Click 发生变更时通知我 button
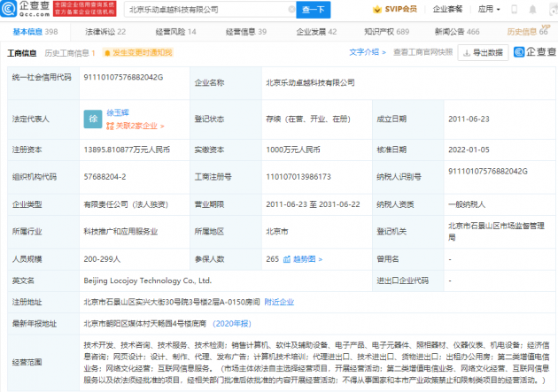Image resolution: width=558 pixels, height=392 pixels. [x=137, y=53]
